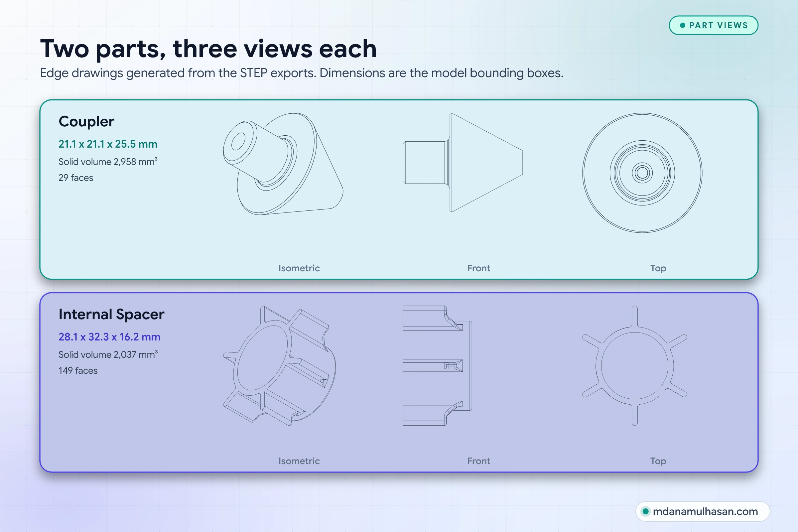Click the Coupler card's Top label
This screenshot has height=532, width=798.
point(658,268)
